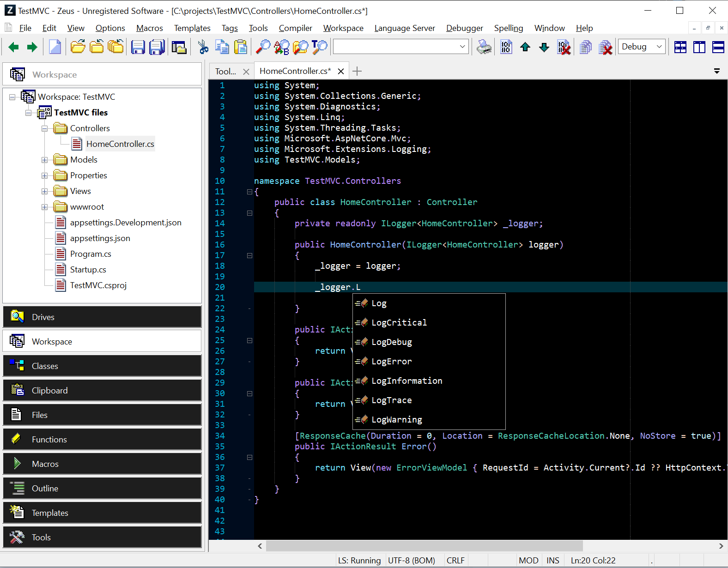This screenshot has height=568, width=728.
Task: Open the Outline panel
Action: [102, 488]
